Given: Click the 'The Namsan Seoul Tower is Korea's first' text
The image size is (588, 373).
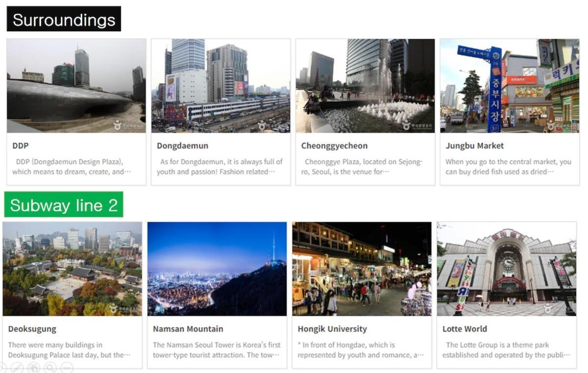Looking at the screenshot, I should click(x=217, y=350).
